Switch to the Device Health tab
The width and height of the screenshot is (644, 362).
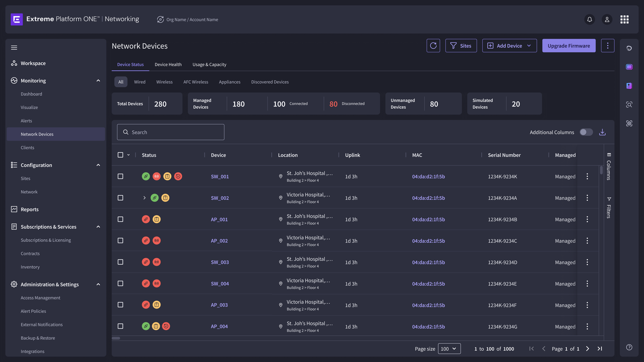click(168, 64)
